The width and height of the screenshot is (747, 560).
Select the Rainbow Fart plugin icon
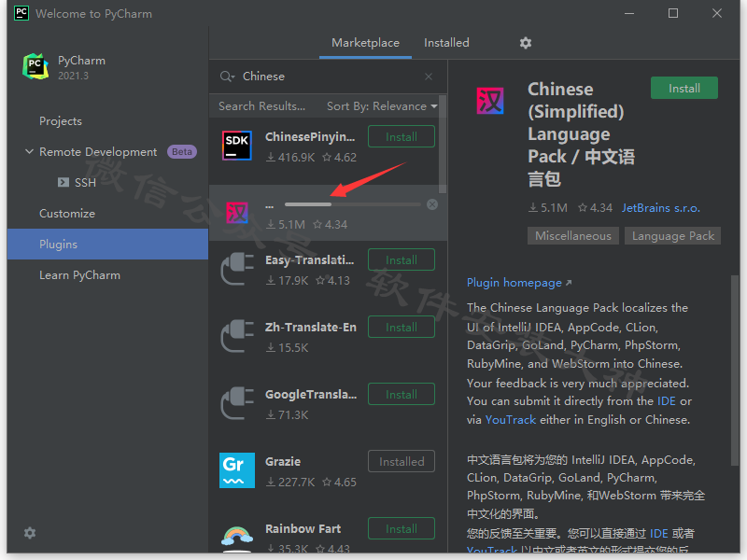pos(237,538)
